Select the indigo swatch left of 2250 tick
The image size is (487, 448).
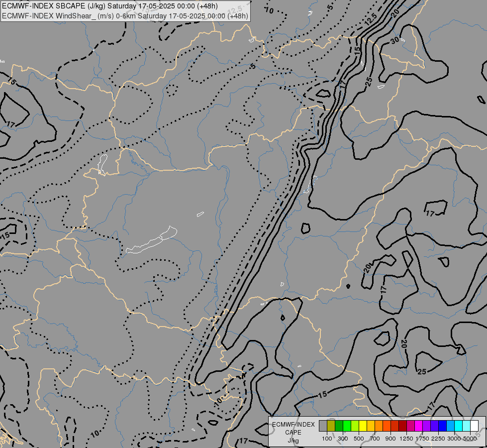(x=434, y=426)
